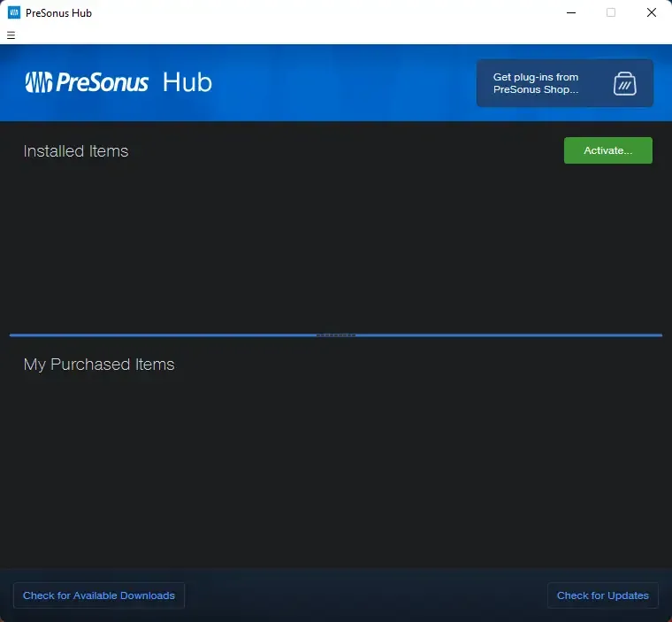
Task: Click the green Activate button
Action: [x=607, y=150]
